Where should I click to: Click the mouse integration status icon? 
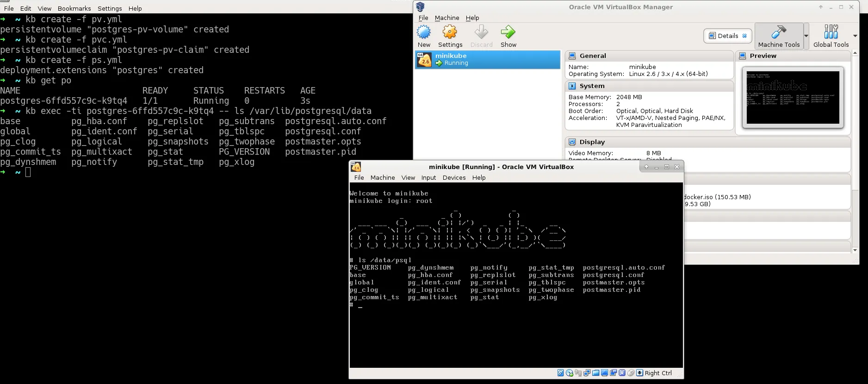pos(631,373)
